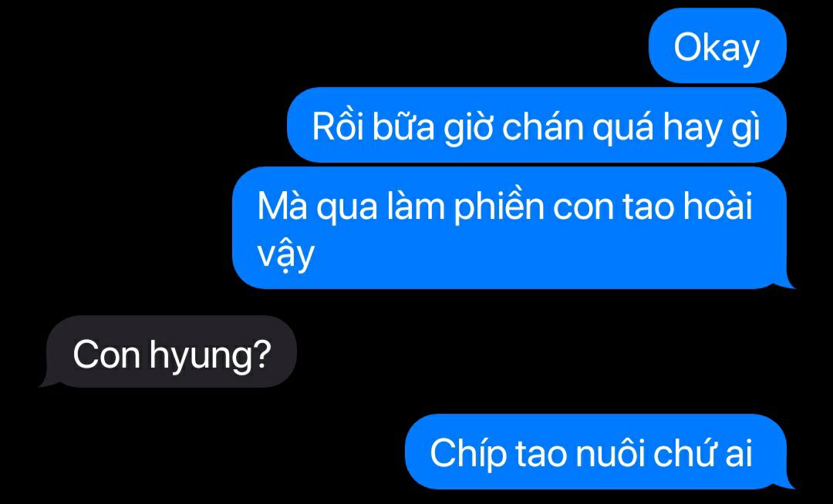
Task: Select the word "Con" in the gray bubble
Action: (106, 355)
